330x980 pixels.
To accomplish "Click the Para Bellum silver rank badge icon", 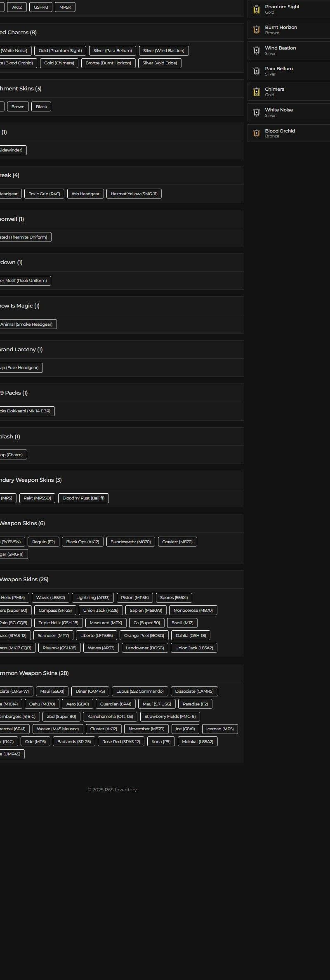I will pyautogui.click(x=257, y=71).
